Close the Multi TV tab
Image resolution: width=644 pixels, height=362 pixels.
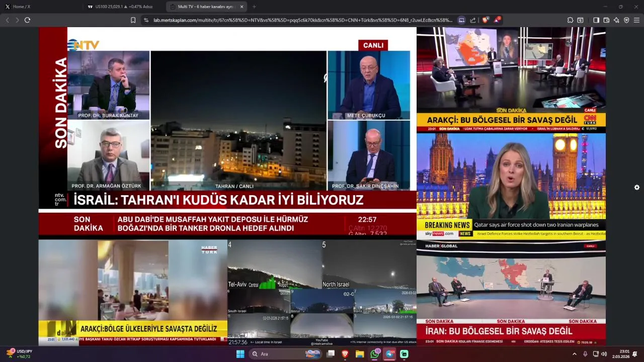(x=242, y=7)
